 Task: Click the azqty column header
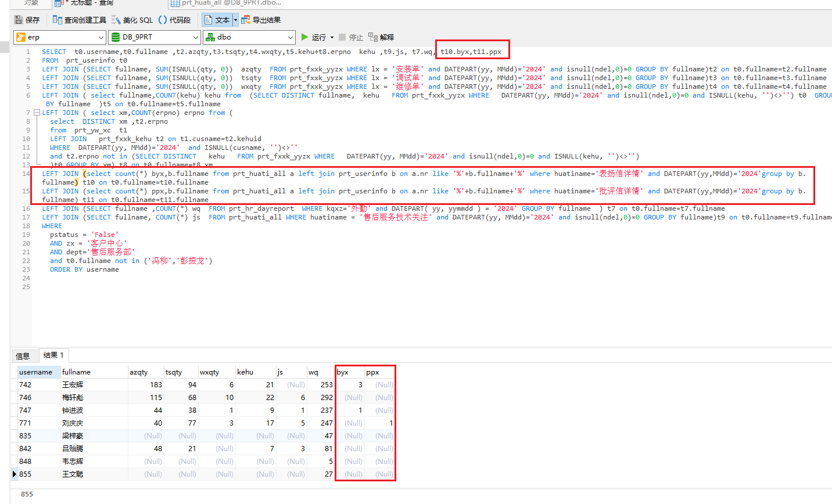tap(146, 372)
